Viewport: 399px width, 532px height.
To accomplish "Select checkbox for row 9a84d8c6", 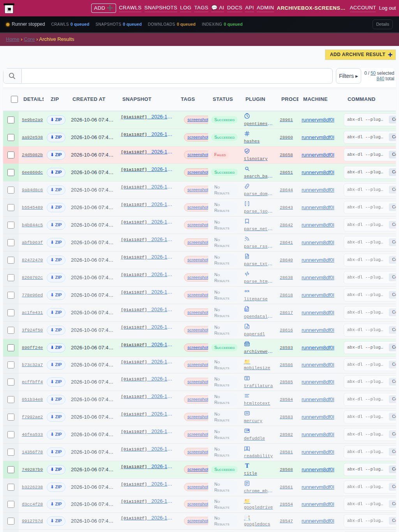I will click(x=11, y=190).
